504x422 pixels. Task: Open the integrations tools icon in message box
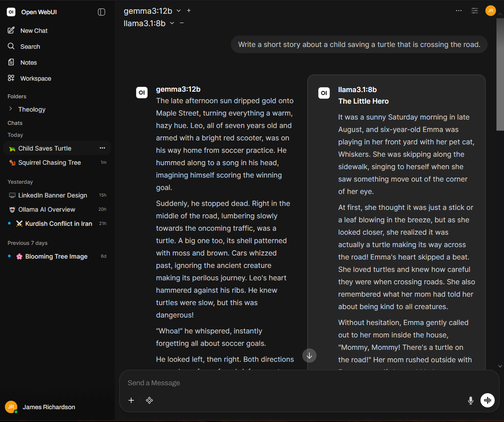(x=149, y=400)
